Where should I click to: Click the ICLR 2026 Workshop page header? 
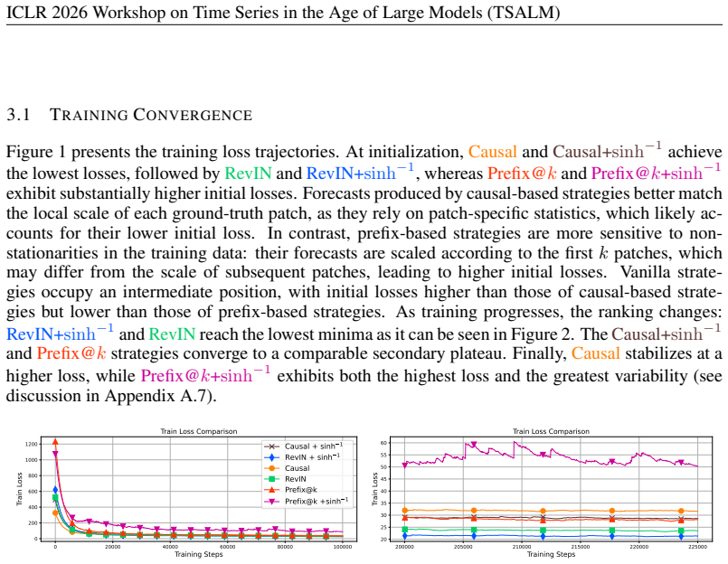click(283, 12)
